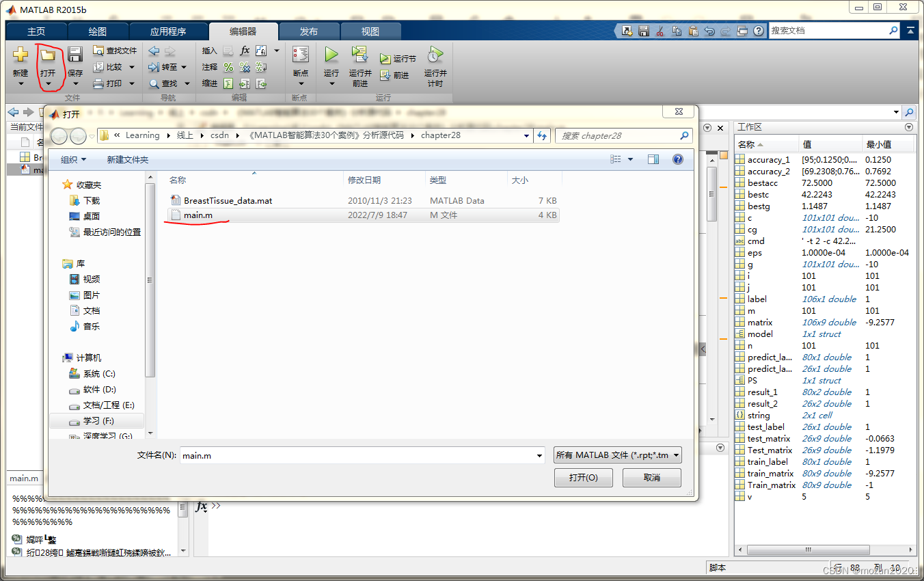Click the csdn breadcrumb in the address bar
This screenshot has height=581, width=924.
point(220,135)
